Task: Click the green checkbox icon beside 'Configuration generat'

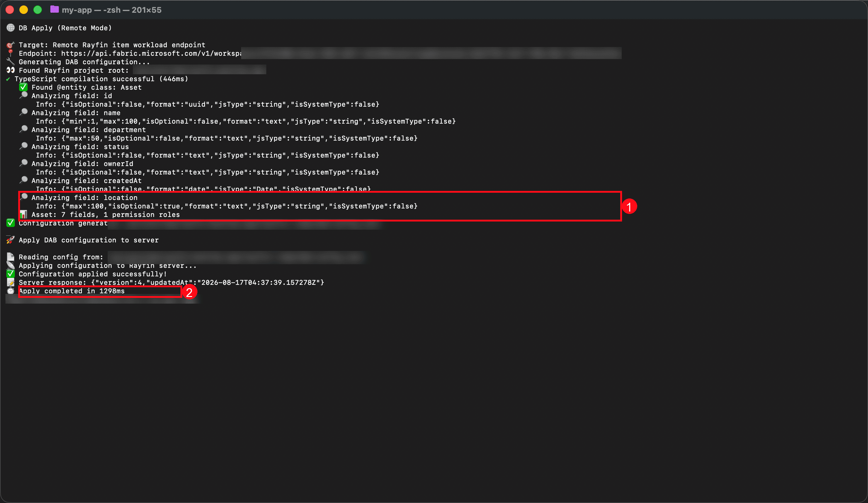Action: [x=11, y=223]
